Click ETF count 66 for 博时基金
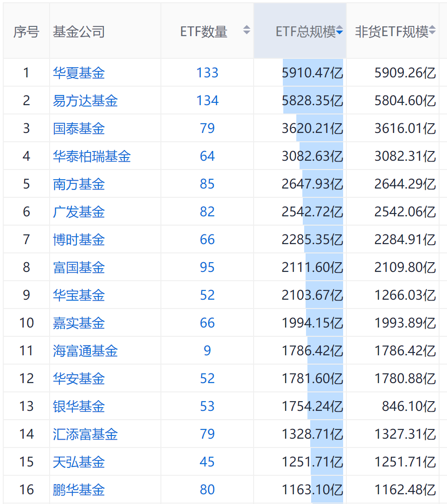Viewport: 447px width, 504px height. [207, 239]
